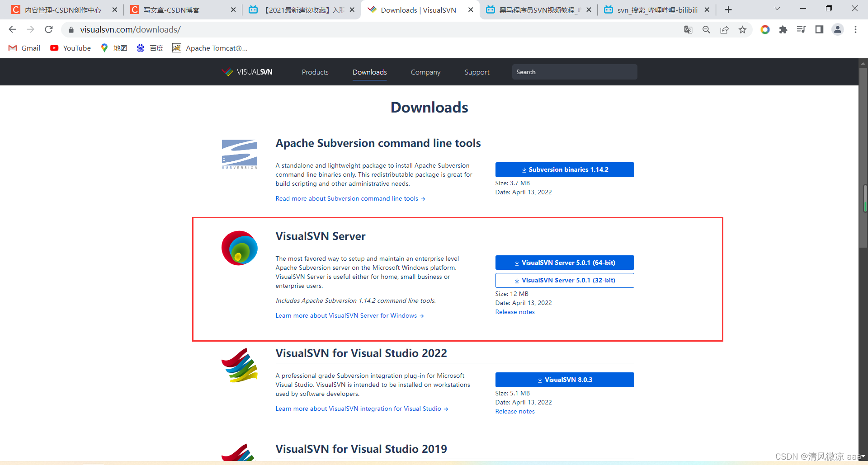Open the Gmail bookmark
The image size is (868, 465).
tap(24, 48)
